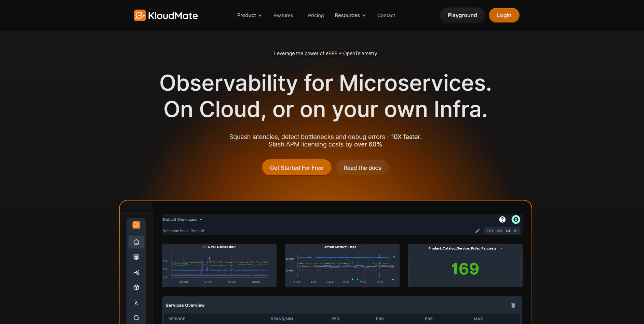Open the help question mark icon

[x=502, y=220]
